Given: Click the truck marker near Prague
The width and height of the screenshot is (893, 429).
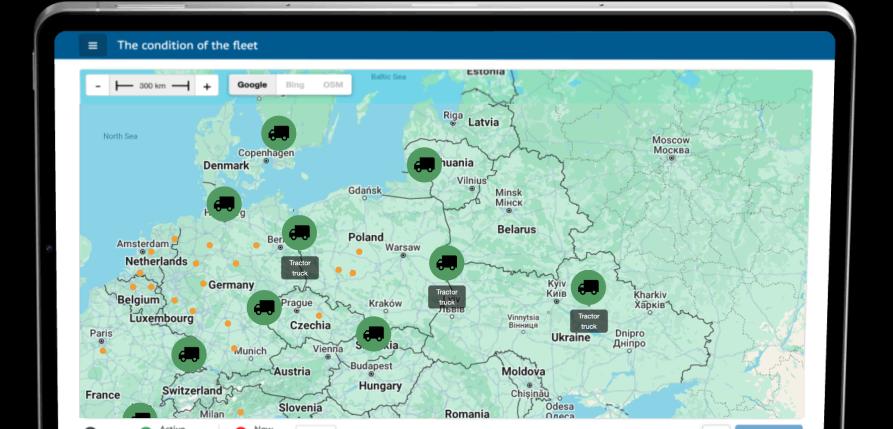Looking at the screenshot, I should click(264, 308).
